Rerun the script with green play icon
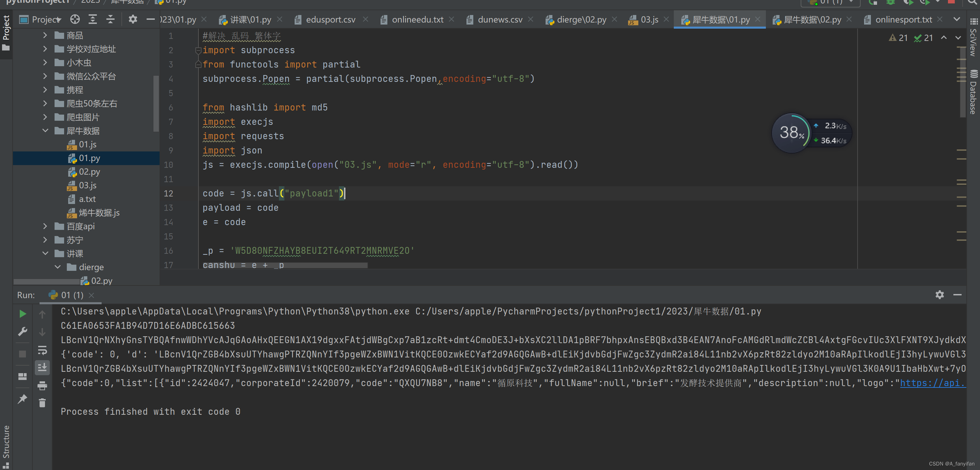The width and height of the screenshot is (980, 470). pyautogui.click(x=23, y=313)
